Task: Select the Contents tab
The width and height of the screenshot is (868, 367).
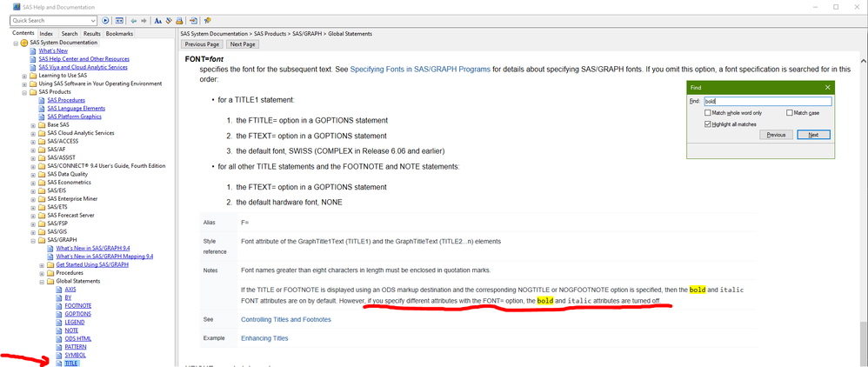Action: (x=23, y=33)
